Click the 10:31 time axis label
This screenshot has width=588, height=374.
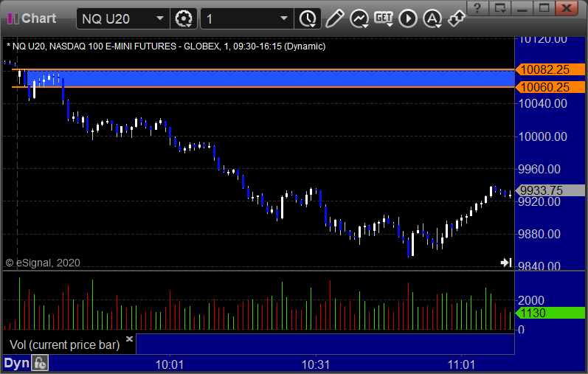point(316,364)
